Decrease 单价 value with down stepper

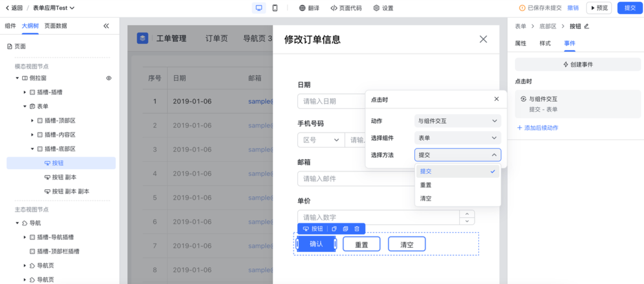(467, 221)
